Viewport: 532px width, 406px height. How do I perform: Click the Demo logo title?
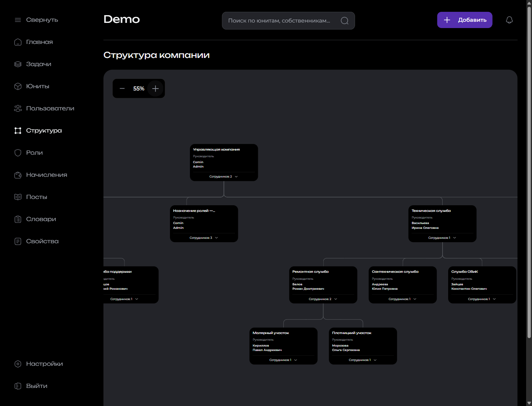[x=122, y=19]
